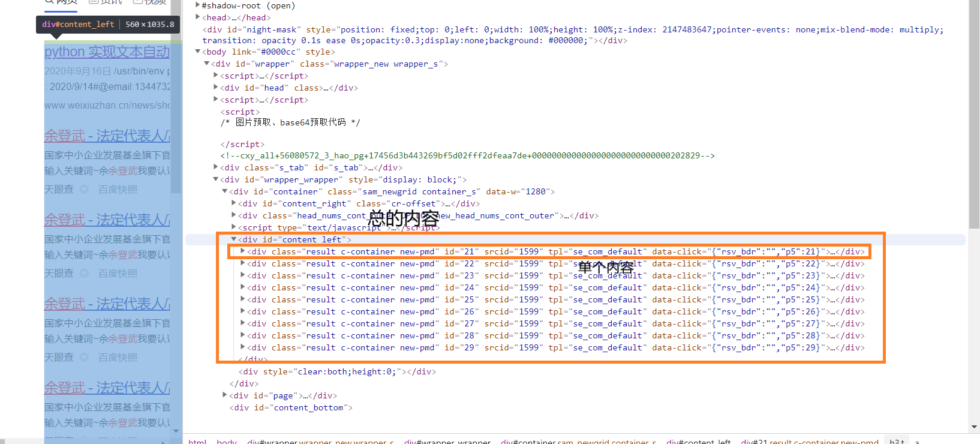Expand the result div id="29" arrow
This screenshot has width=980, height=444.
tap(242, 347)
